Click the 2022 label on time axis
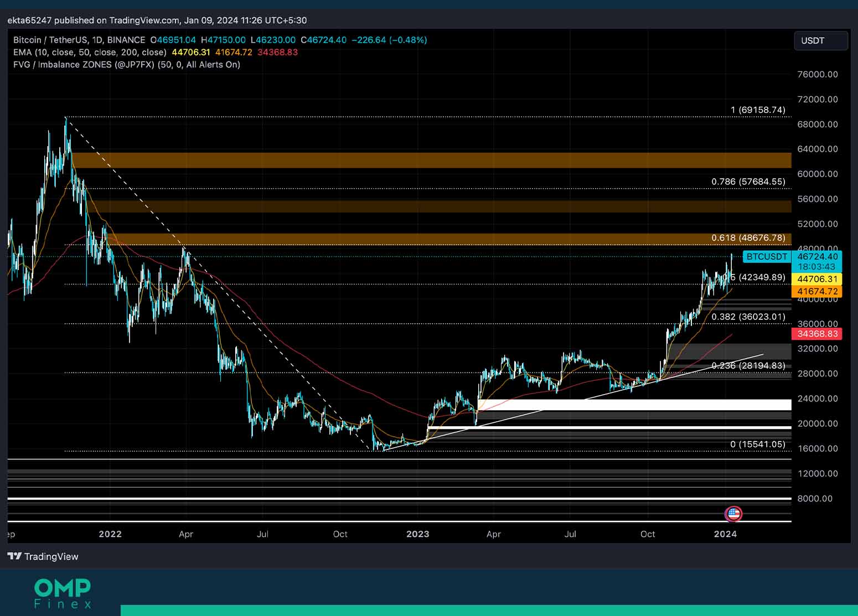 pyautogui.click(x=110, y=534)
